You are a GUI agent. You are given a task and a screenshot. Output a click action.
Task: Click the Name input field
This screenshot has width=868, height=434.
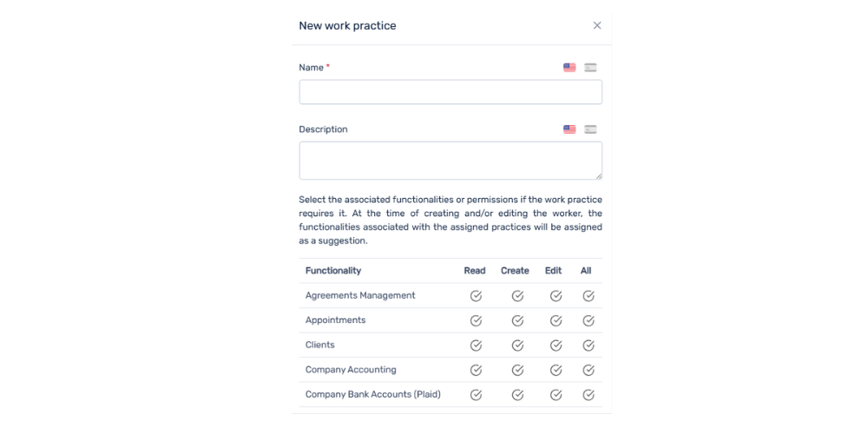coord(450,92)
